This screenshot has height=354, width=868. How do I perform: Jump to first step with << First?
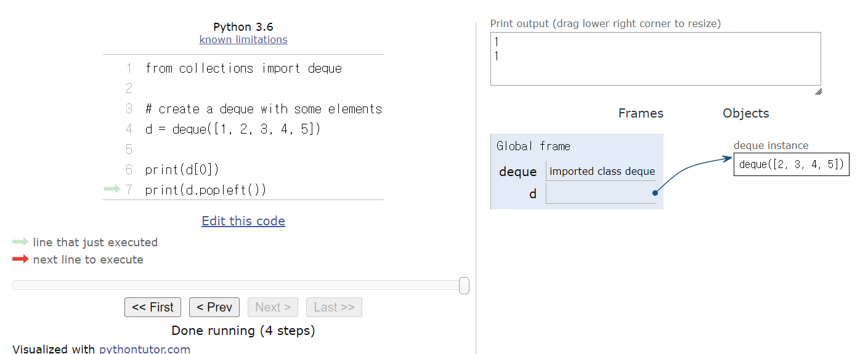(153, 307)
